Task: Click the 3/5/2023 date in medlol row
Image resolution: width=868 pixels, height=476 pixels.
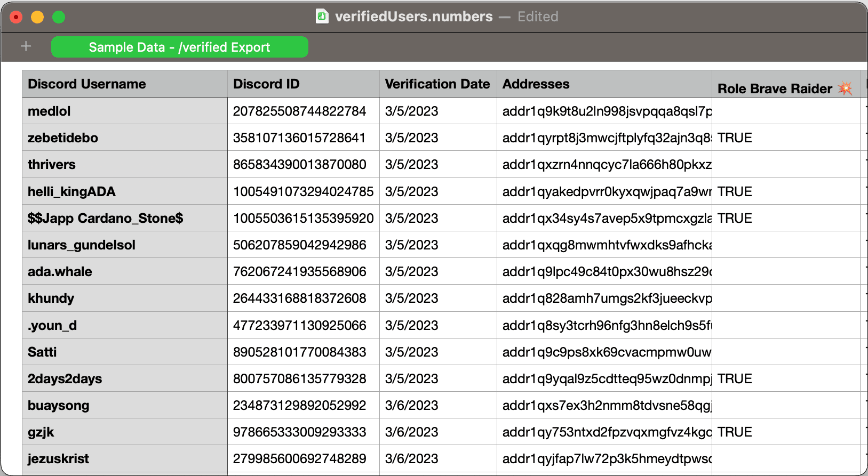Action: tap(411, 111)
